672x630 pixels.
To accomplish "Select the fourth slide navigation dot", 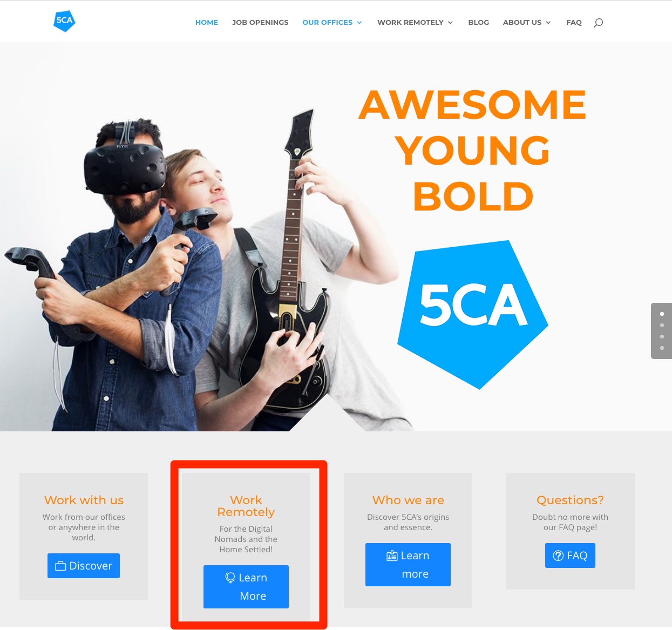I will tap(662, 348).
